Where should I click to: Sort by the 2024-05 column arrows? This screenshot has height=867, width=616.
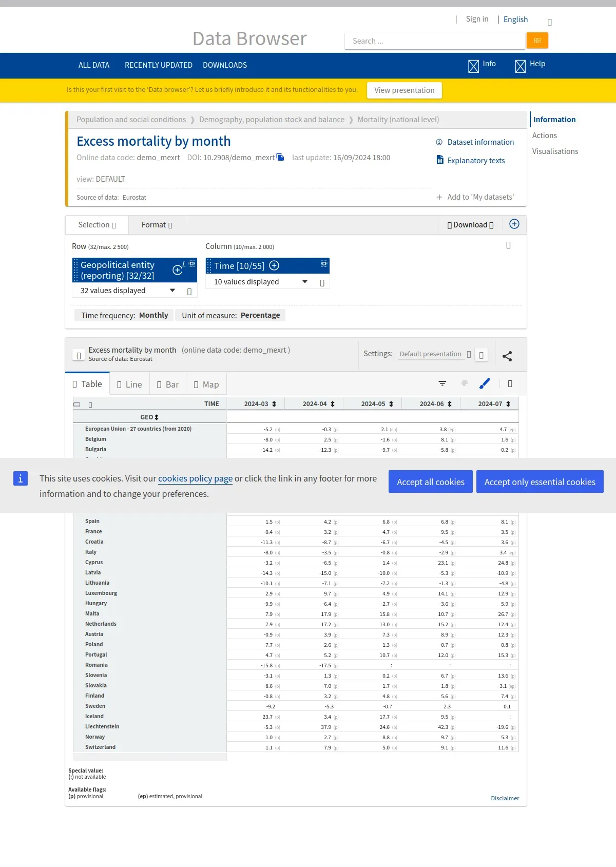point(391,404)
